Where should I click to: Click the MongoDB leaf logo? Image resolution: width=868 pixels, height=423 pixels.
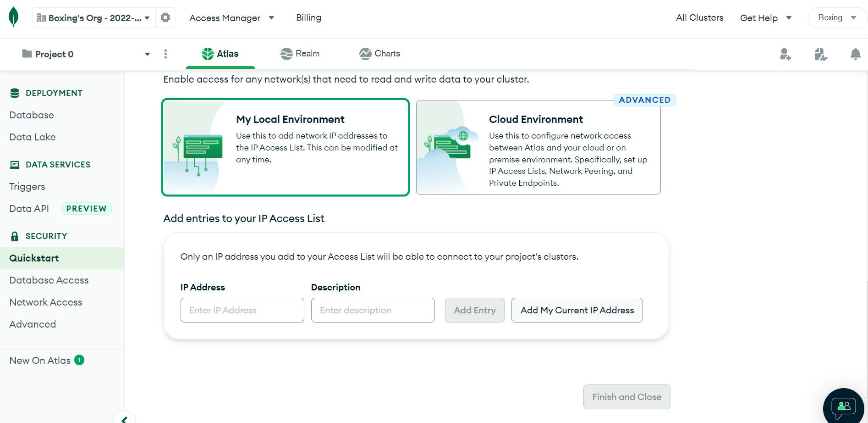point(14,17)
